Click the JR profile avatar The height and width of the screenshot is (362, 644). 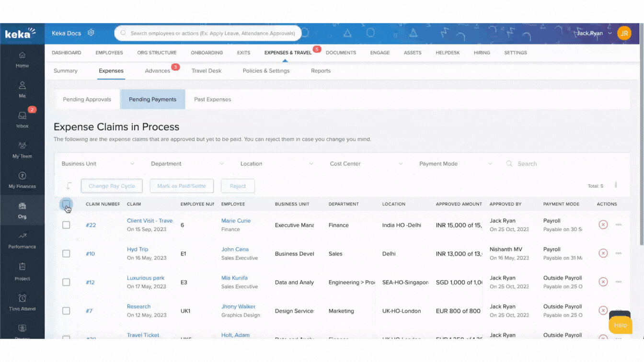(x=624, y=33)
